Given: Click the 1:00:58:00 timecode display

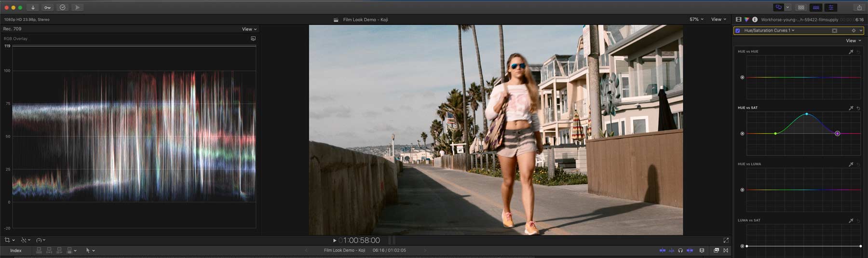Looking at the screenshot, I should pos(360,240).
